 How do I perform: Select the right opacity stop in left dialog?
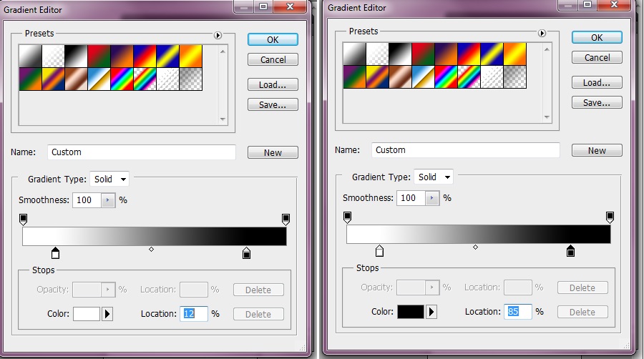286,218
